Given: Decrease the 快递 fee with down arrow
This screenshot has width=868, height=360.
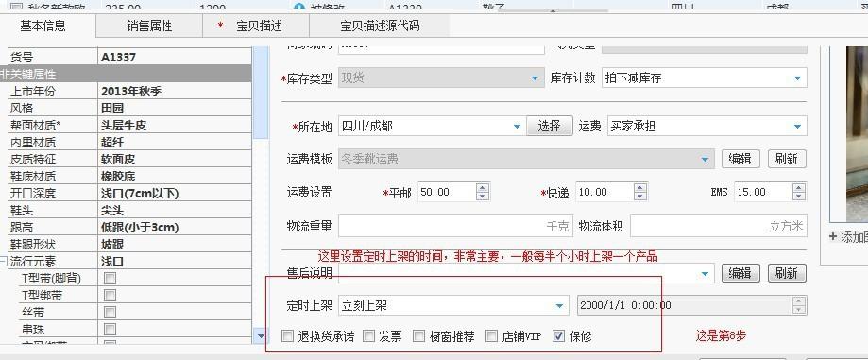Looking at the screenshot, I should (640, 196).
